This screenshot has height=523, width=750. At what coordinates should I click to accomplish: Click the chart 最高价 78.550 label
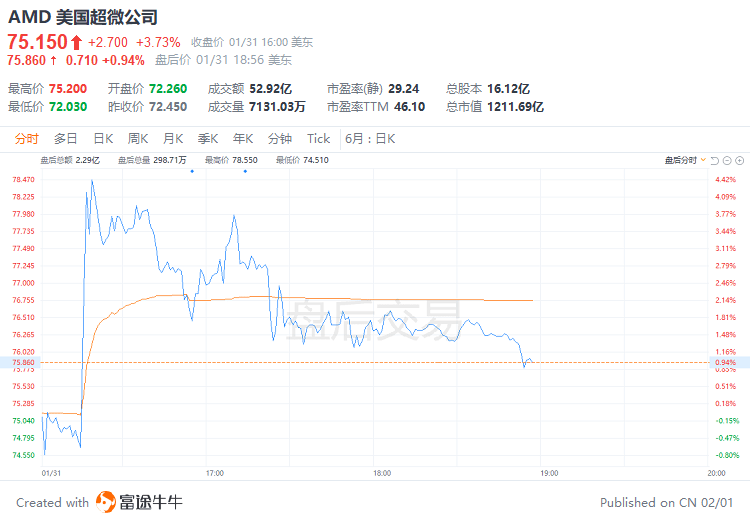coord(231,160)
